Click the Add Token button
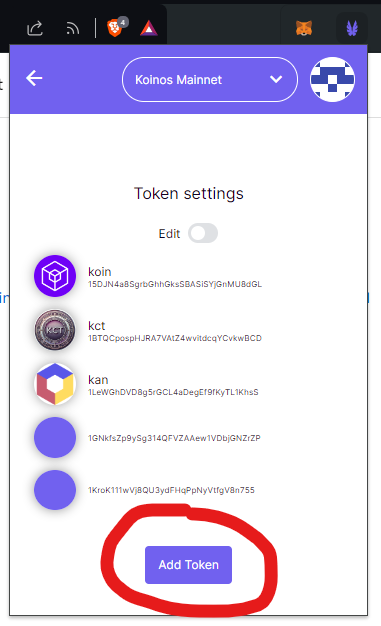 (189, 565)
